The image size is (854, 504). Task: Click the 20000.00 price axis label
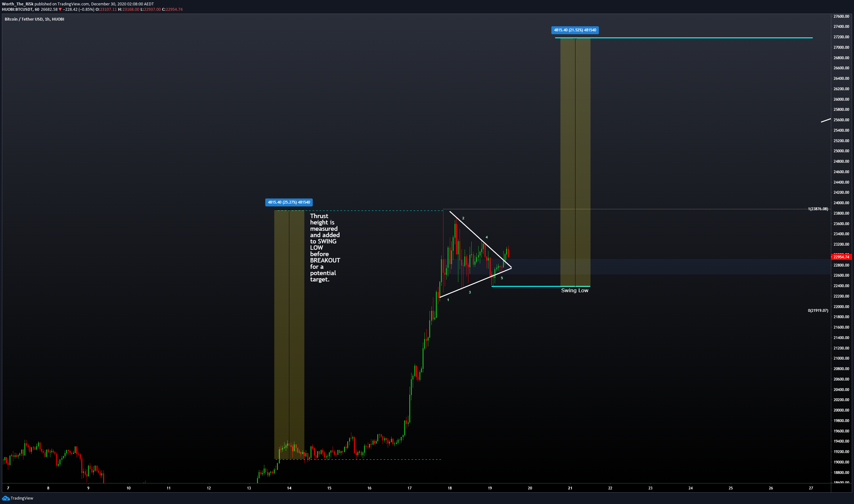click(841, 410)
